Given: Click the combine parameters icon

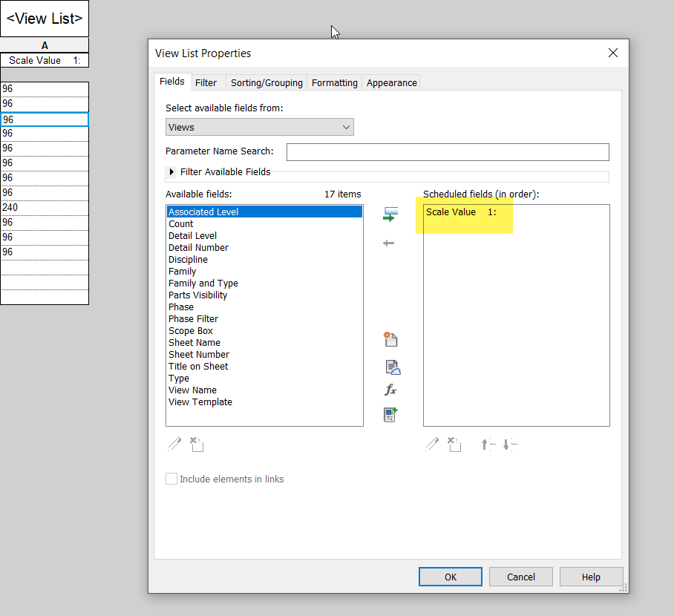Looking at the screenshot, I should 391,414.
